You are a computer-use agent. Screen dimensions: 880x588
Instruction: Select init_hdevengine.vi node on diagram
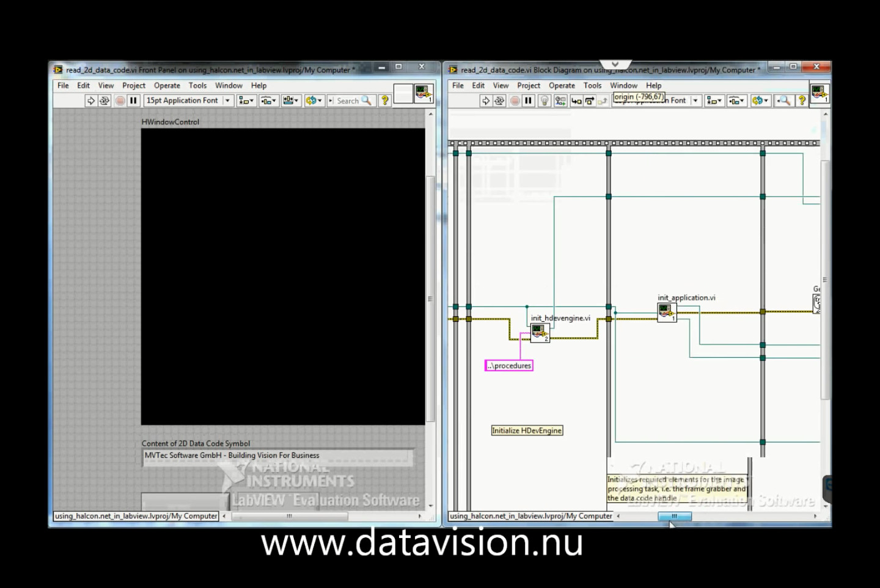coord(540,333)
